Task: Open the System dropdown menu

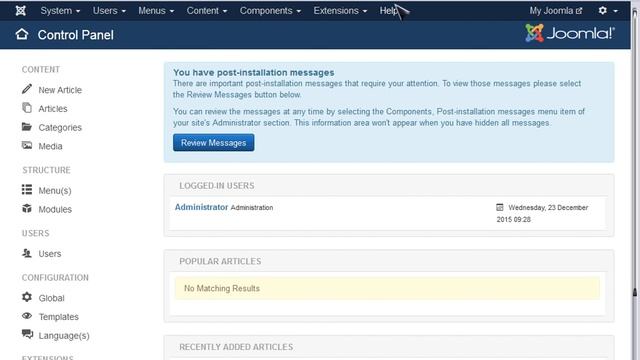Action: click(60, 11)
